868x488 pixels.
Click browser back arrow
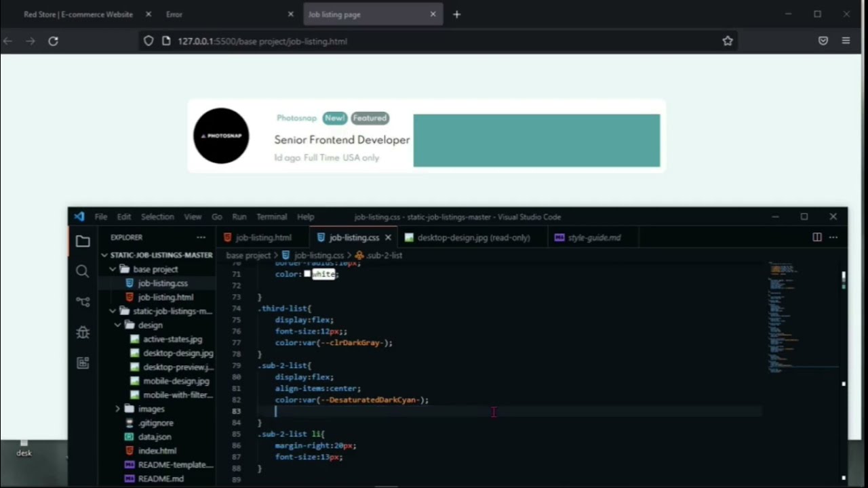point(8,41)
